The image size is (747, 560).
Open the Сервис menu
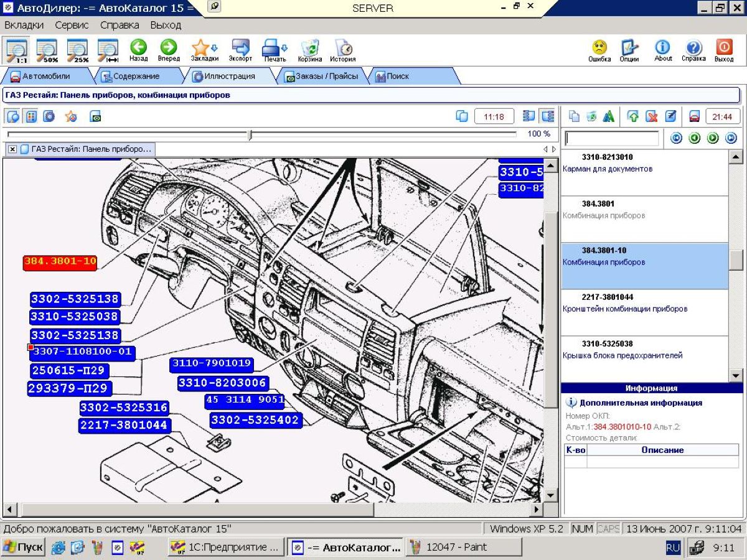72,26
